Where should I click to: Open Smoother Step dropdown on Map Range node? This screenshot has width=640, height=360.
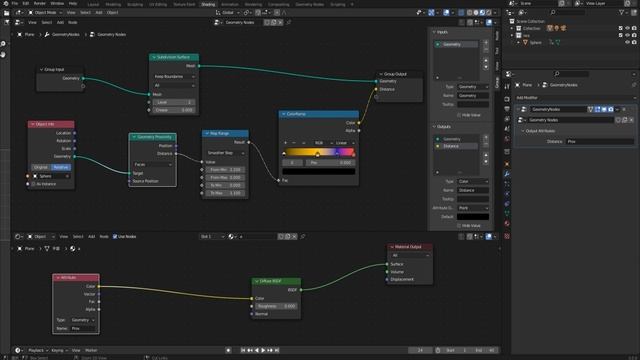pyautogui.click(x=225, y=153)
